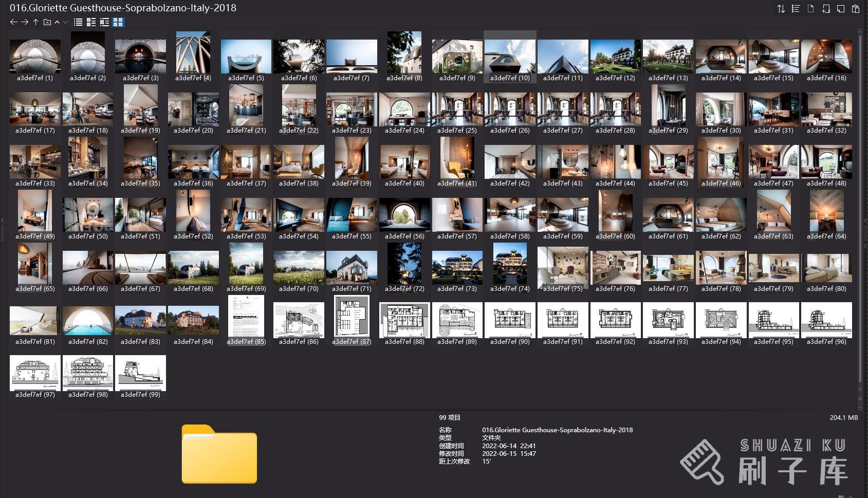The width and height of the screenshot is (868, 498).
Task: Click the up chevron beside folder icon
Action: 57,22
